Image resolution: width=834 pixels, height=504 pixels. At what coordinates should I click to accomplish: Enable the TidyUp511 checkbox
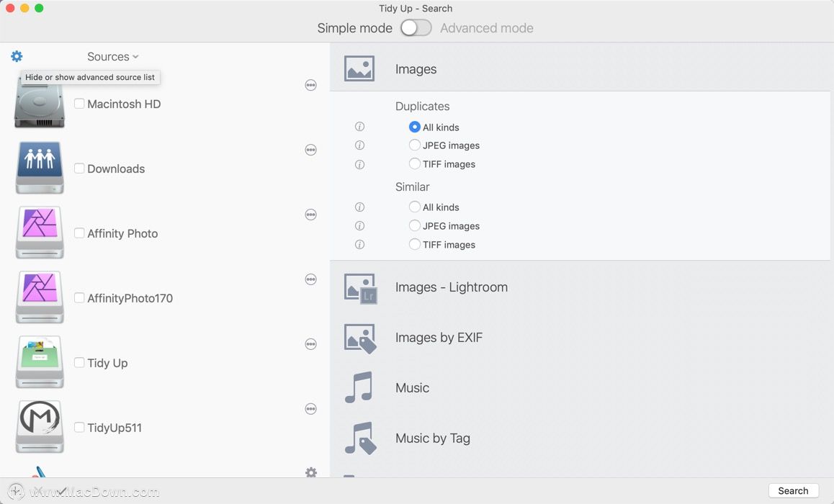[79, 428]
